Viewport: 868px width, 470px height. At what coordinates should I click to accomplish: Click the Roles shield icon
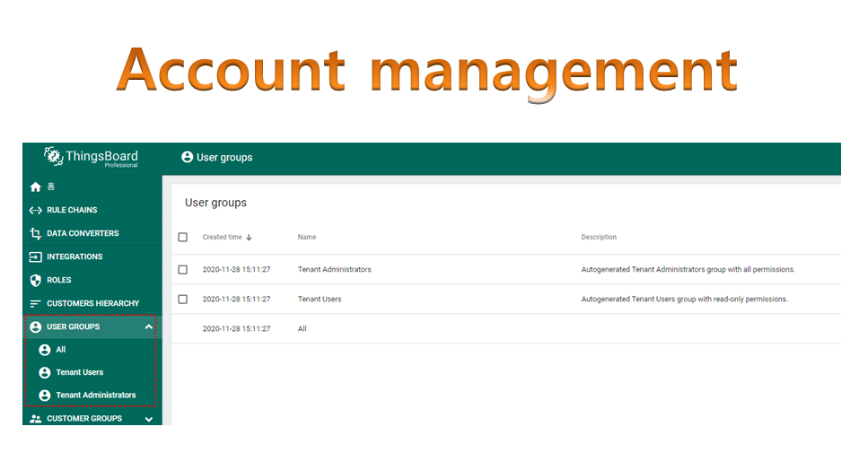click(35, 281)
